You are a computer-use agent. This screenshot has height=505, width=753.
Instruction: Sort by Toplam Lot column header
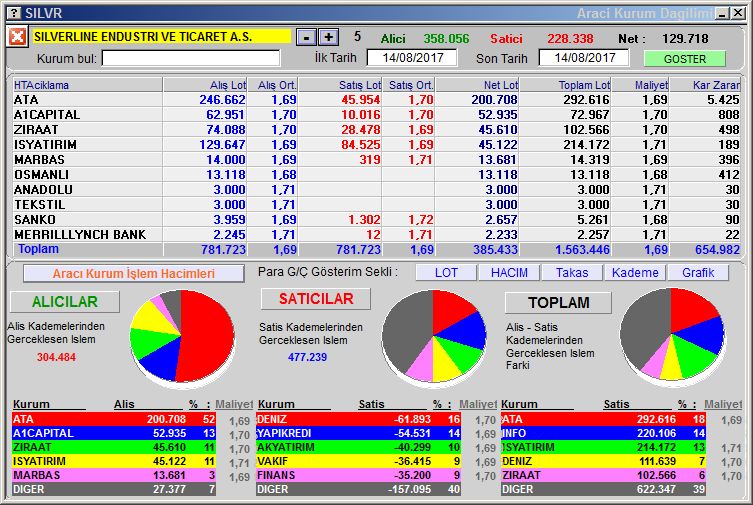[565, 85]
